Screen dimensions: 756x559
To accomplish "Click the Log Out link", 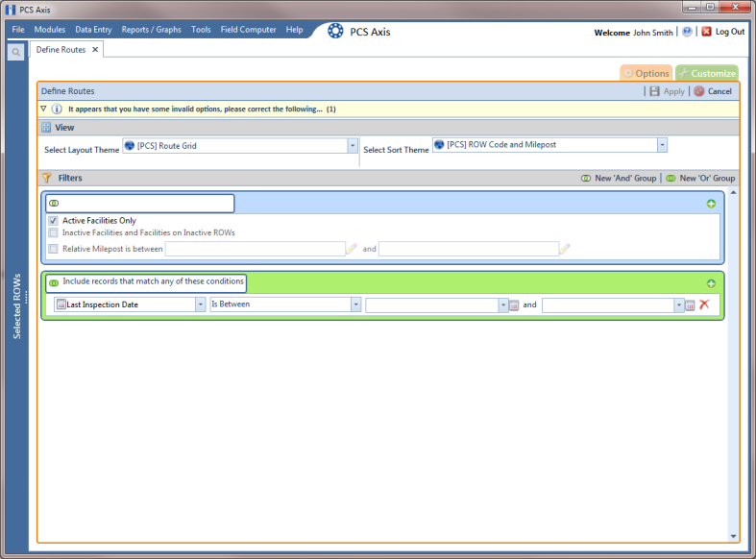I will (x=730, y=32).
